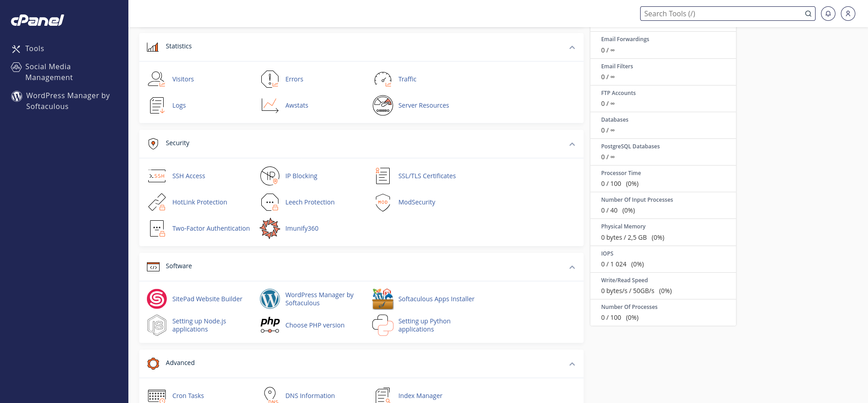Click the Node.js applications icon
This screenshot has height=403, width=868.
(157, 325)
